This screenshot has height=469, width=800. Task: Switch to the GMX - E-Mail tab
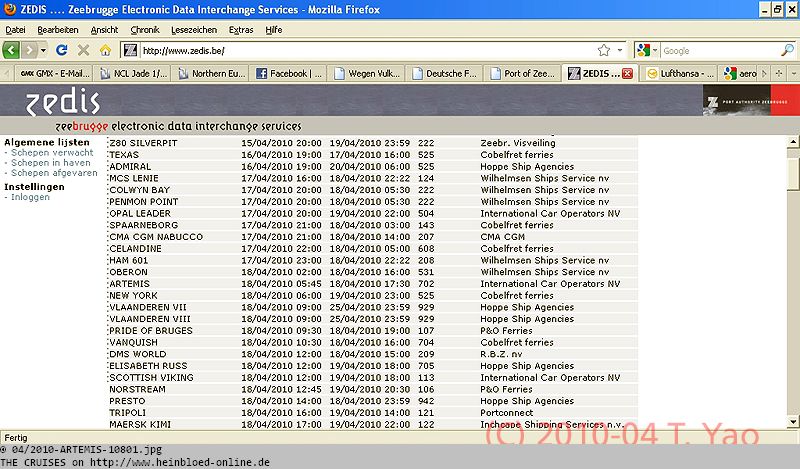pos(54,73)
